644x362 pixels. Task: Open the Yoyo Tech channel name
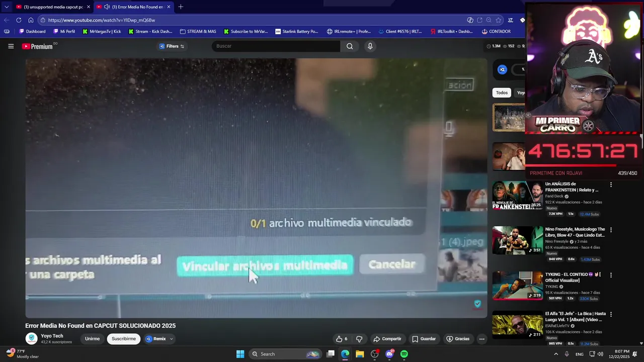click(52, 336)
